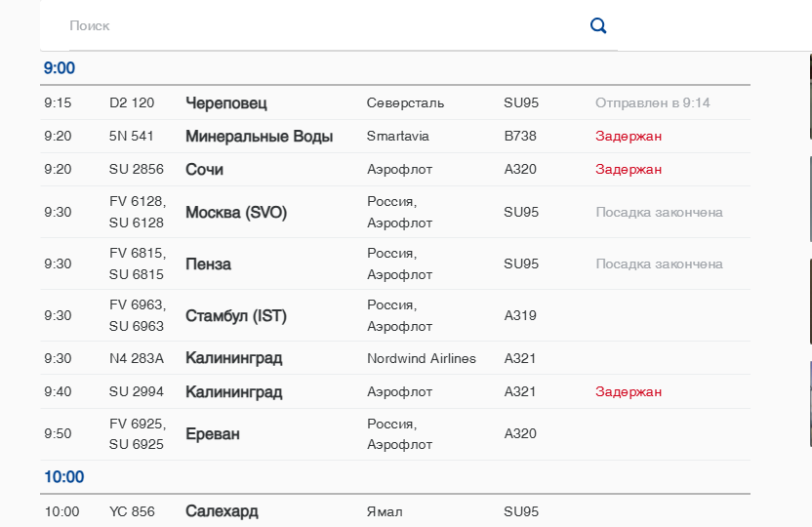Click the Салехард YC 856 flight
This screenshot has height=527, width=812.
click(222, 511)
